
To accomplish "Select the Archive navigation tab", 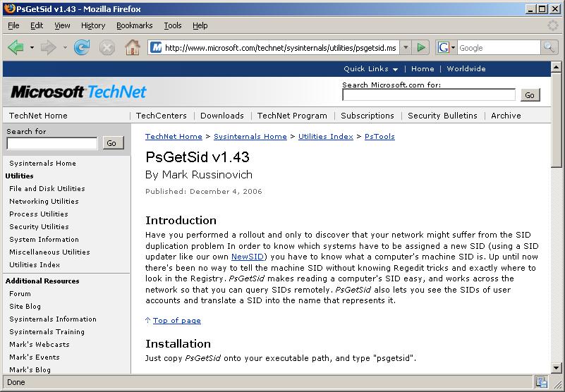I will click(506, 116).
